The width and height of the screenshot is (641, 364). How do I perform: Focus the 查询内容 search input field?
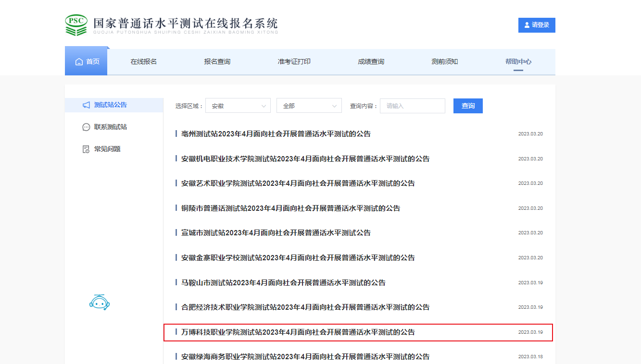413,106
